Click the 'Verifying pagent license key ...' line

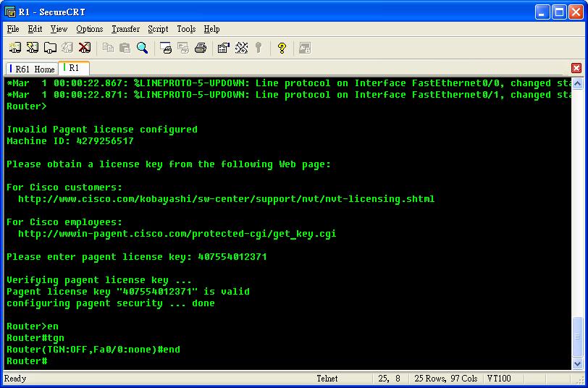(99, 280)
